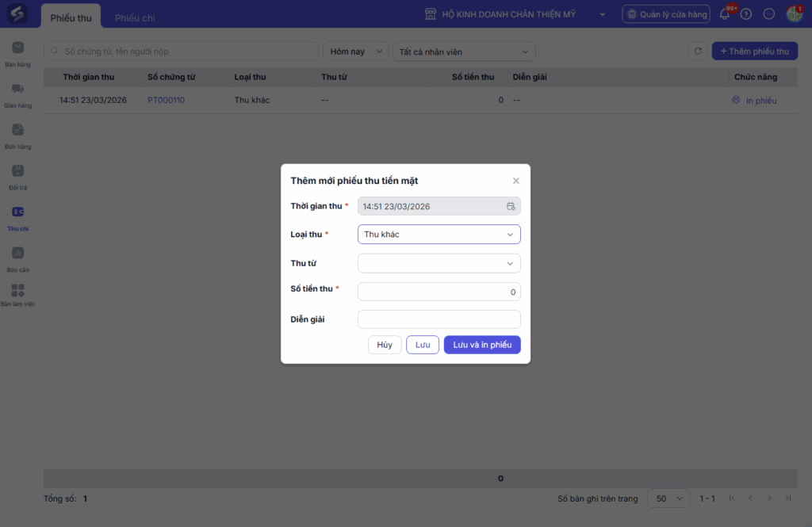This screenshot has width=812, height=527.
Task: Click the 14:51 23/03/2026 cell in table
Action: tap(94, 100)
